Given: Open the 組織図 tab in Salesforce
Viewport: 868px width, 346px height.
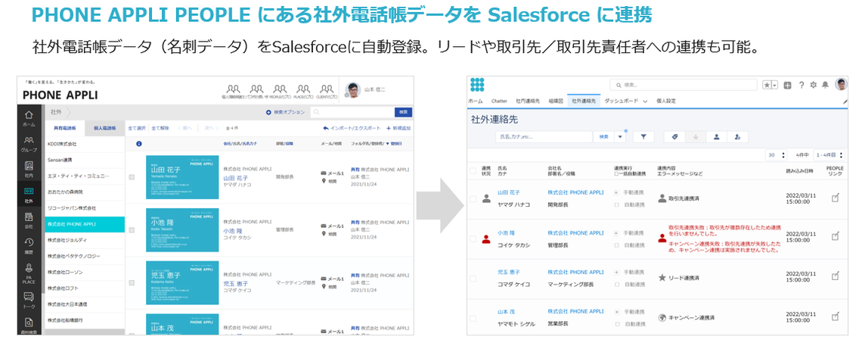Looking at the screenshot, I should [556, 101].
